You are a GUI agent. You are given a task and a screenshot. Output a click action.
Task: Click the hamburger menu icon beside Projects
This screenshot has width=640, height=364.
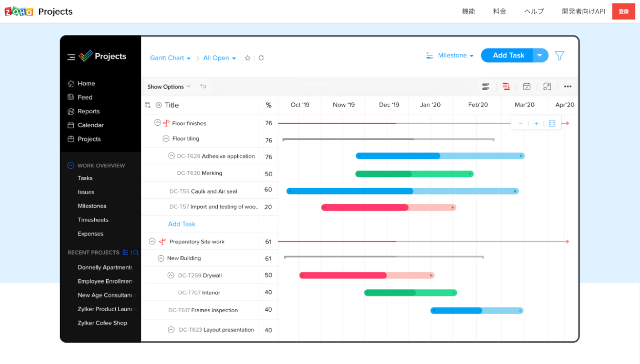click(x=71, y=57)
